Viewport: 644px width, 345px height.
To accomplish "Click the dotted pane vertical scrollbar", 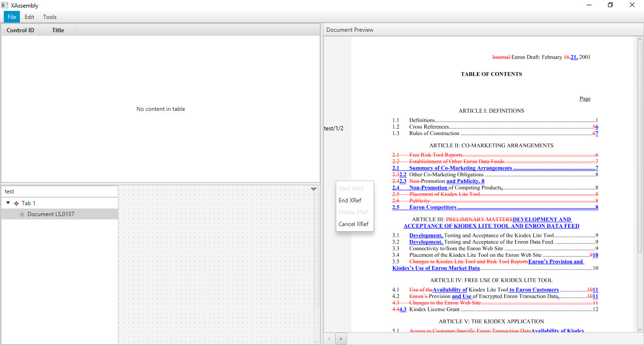I will (x=317, y=249).
